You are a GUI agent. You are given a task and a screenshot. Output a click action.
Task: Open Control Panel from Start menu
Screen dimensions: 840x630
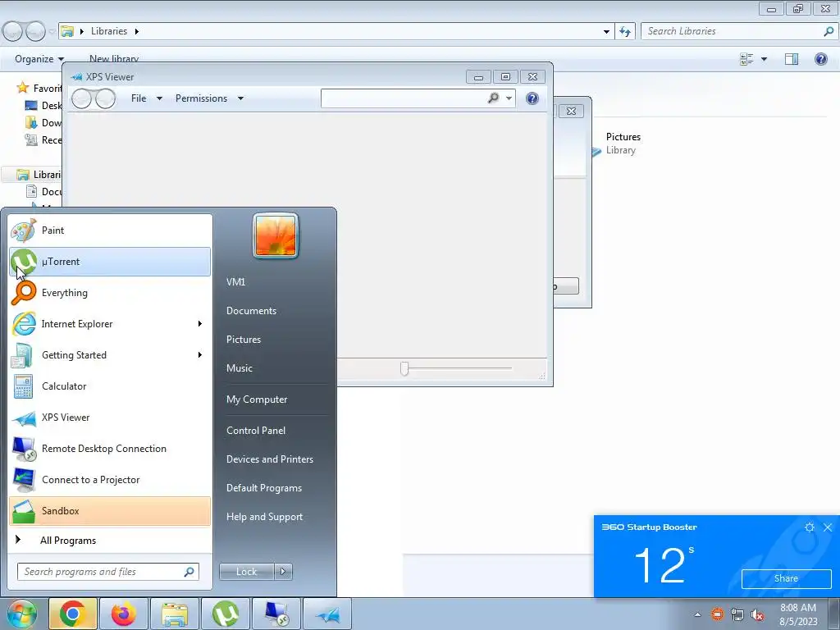(256, 430)
